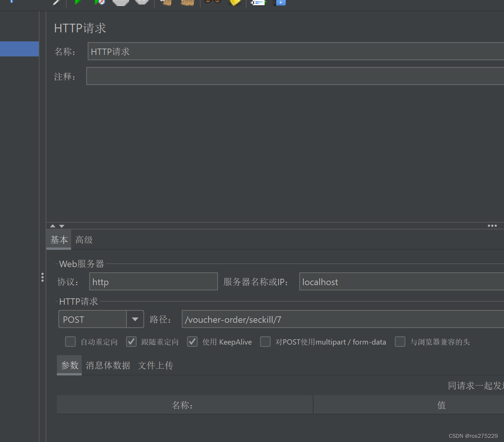Click the blue Help toolbar icon

pyautogui.click(x=280, y=2)
